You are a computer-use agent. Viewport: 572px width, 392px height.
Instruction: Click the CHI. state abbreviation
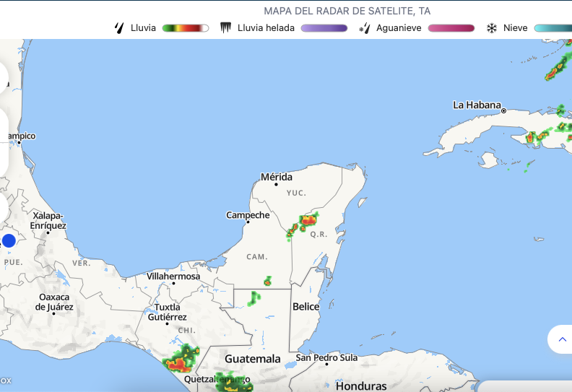[x=187, y=331]
